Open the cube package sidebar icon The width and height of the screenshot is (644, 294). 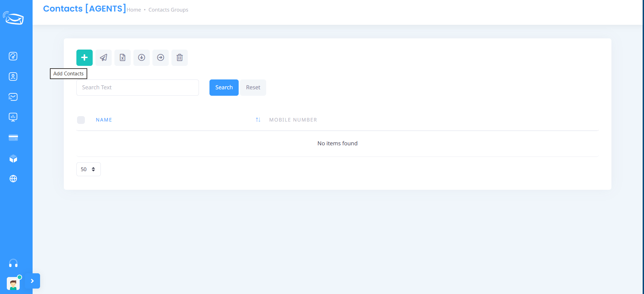click(13, 159)
